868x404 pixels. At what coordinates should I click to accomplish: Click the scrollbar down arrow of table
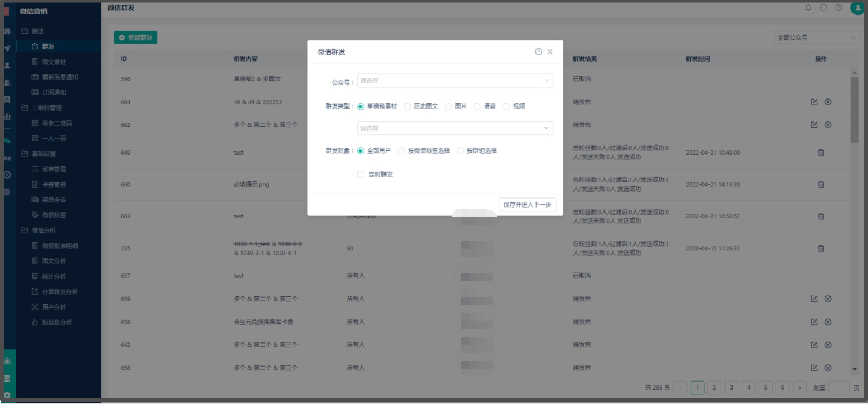pyautogui.click(x=855, y=369)
